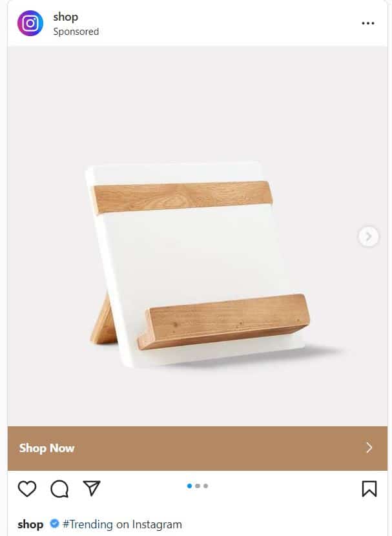Click the upper wooden bar on the stand
The image size is (392, 536).
coord(183,197)
